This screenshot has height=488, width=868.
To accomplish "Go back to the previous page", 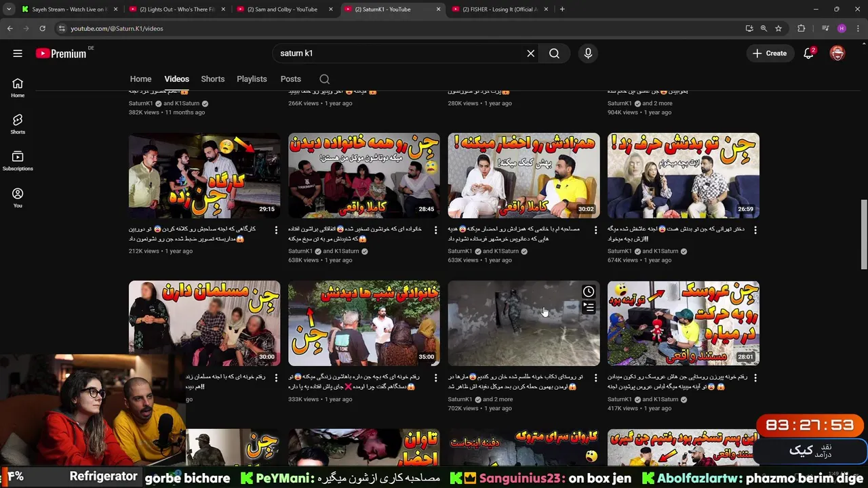I will (x=9, y=28).
